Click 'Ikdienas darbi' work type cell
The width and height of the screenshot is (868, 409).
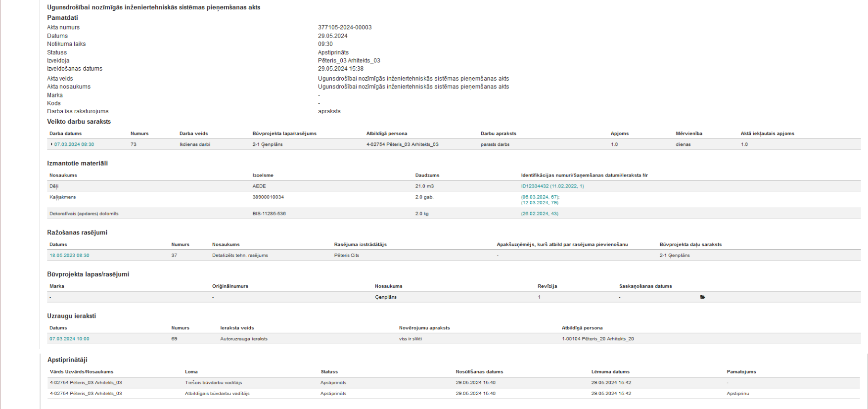tap(195, 144)
